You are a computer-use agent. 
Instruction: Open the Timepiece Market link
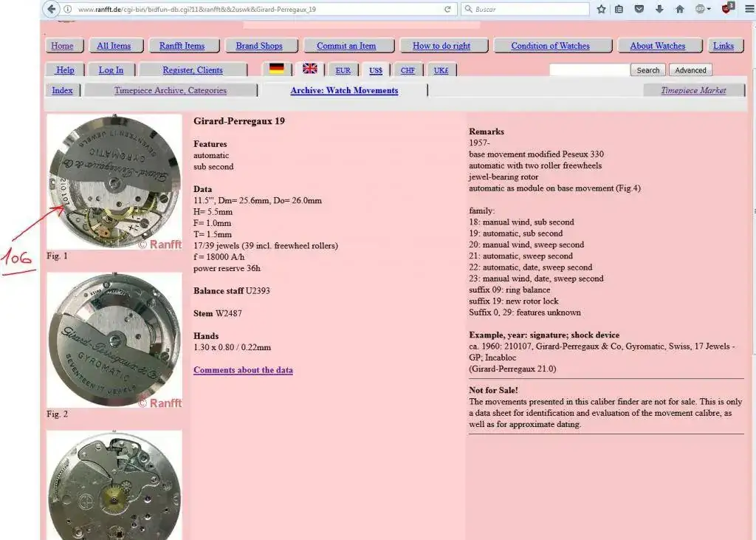[693, 90]
